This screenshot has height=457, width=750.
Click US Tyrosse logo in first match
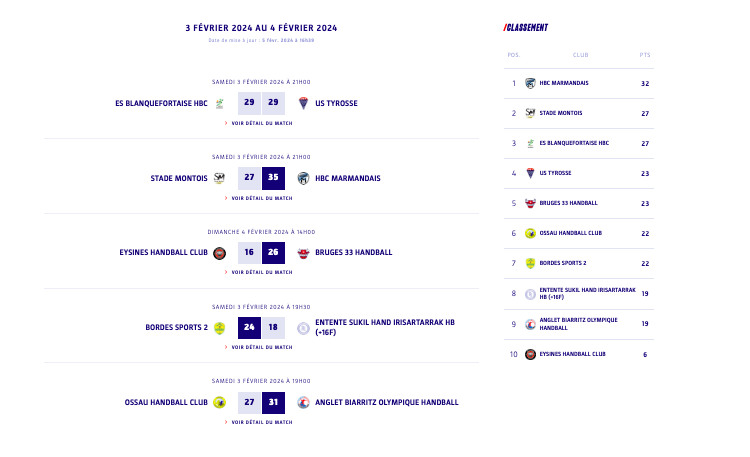[x=303, y=103]
